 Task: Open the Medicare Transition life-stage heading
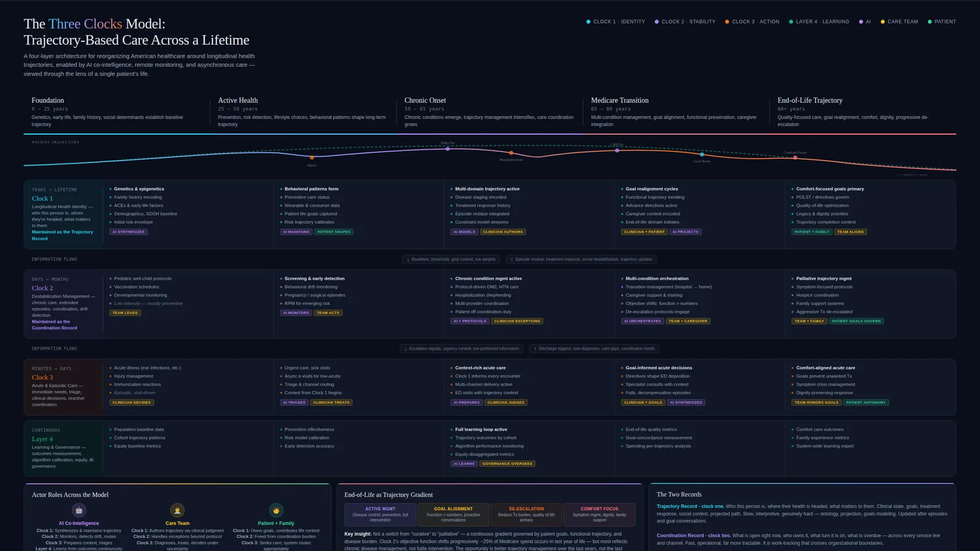click(620, 100)
